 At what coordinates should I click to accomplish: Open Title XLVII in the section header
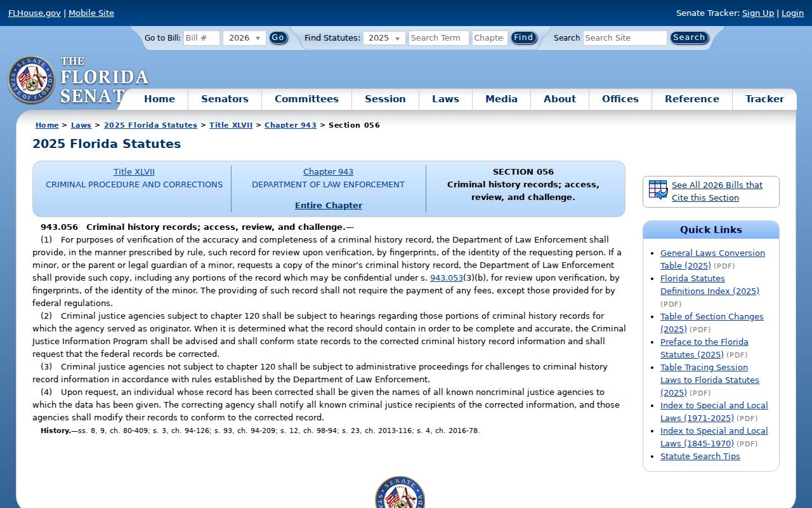point(134,171)
